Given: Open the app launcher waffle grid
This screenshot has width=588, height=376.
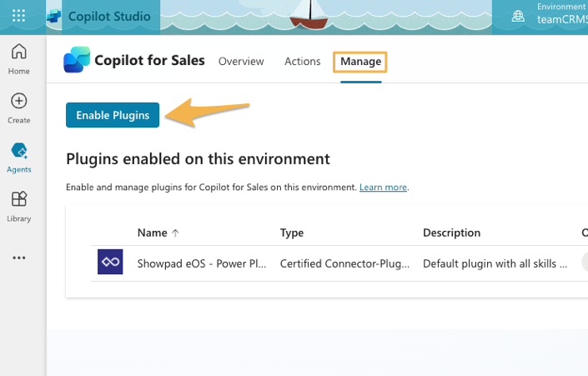Looking at the screenshot, I should [x=18, y=16].
